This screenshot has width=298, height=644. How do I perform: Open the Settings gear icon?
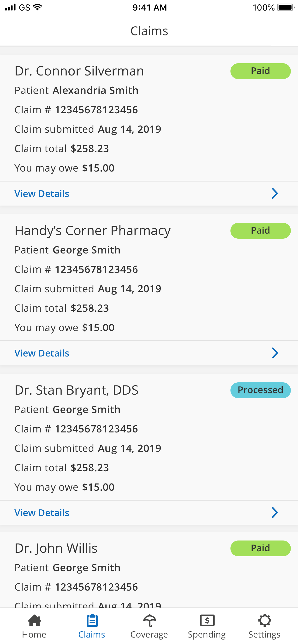click(264, 620)
